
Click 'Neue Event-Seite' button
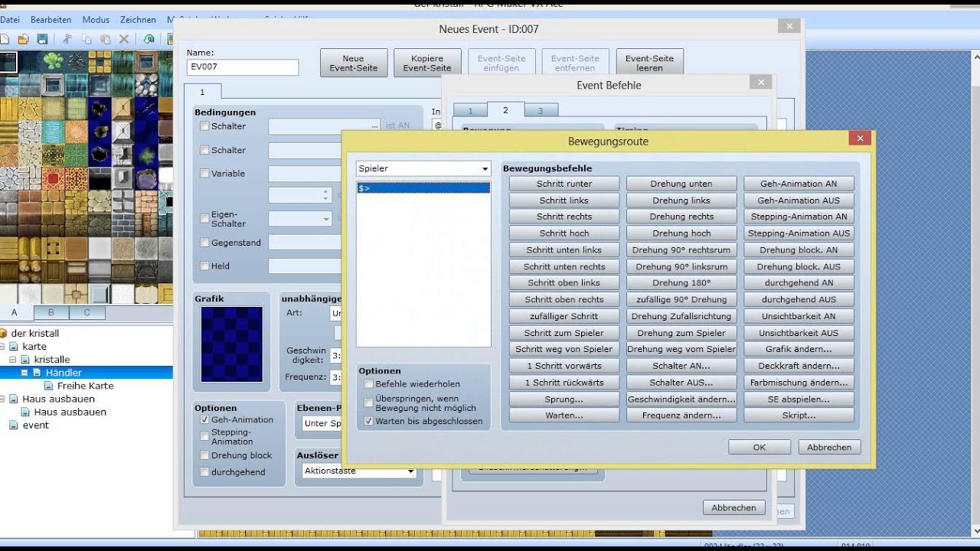[354, 63]
